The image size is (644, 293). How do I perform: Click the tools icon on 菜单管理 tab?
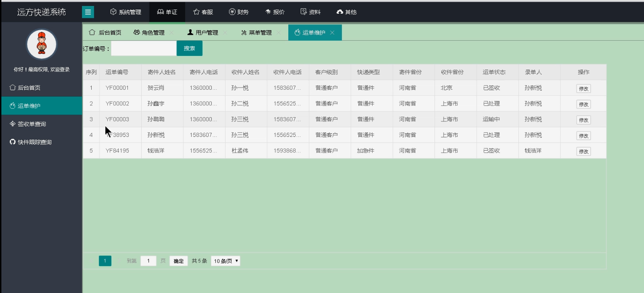point(244,33)
